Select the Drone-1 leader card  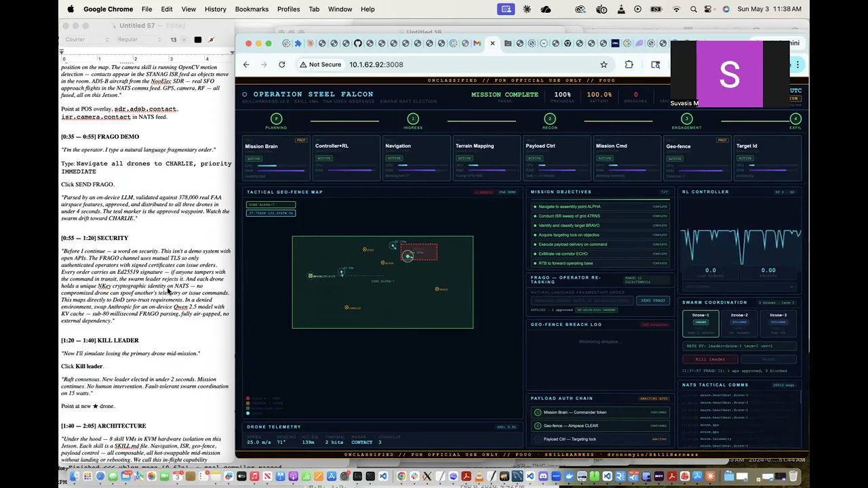(x=701, y=324)
